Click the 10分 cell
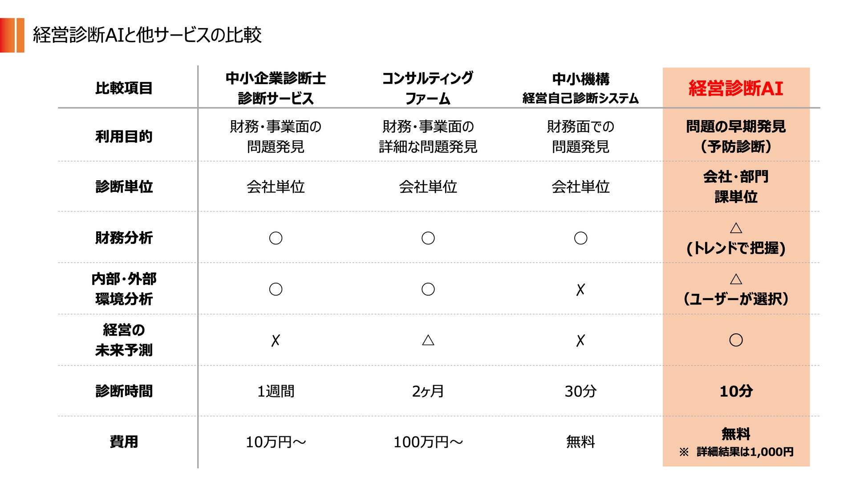Screen dimensions: 868x487 [x=736, y=391]
